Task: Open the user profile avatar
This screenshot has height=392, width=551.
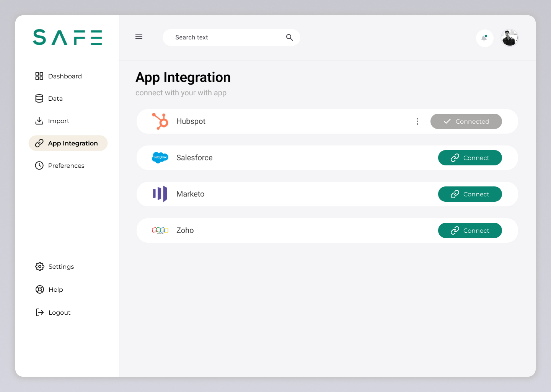Action: pos(509,38)
